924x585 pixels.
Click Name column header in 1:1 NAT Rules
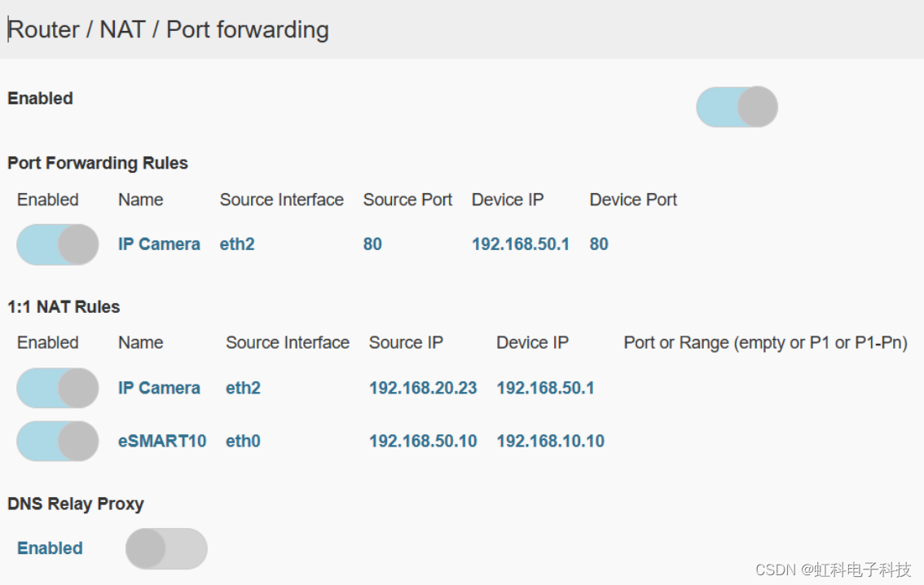(141, 342)
